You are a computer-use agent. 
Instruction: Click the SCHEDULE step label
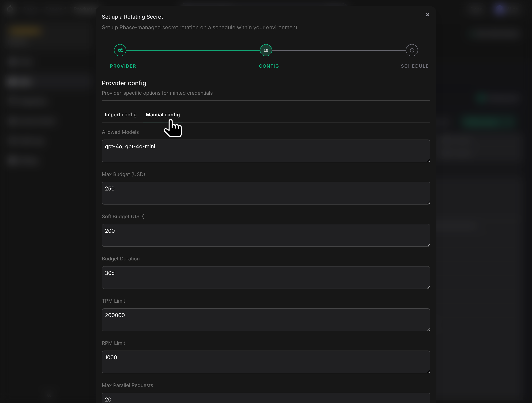415,66
